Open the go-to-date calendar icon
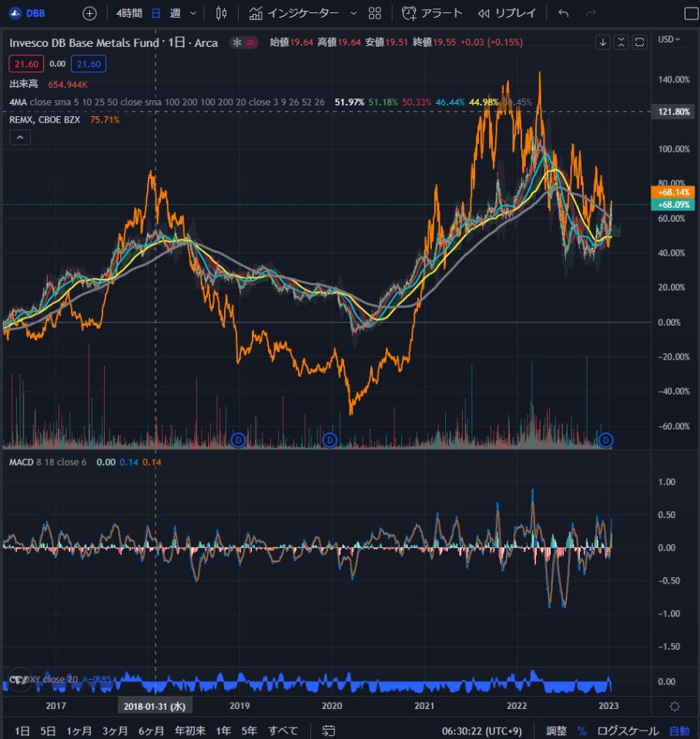This screenshot has height=739, width=700. pyautogui.click(x=329, y=731)
